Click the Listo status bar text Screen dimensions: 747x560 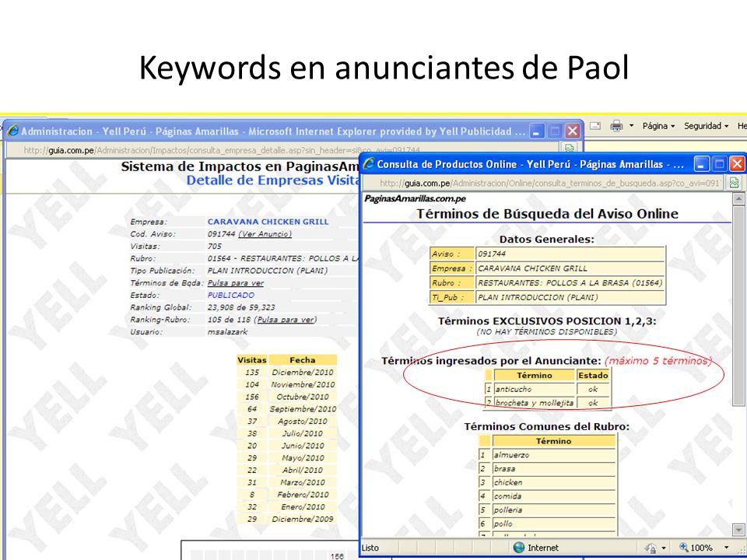click(x=370, y=548)
